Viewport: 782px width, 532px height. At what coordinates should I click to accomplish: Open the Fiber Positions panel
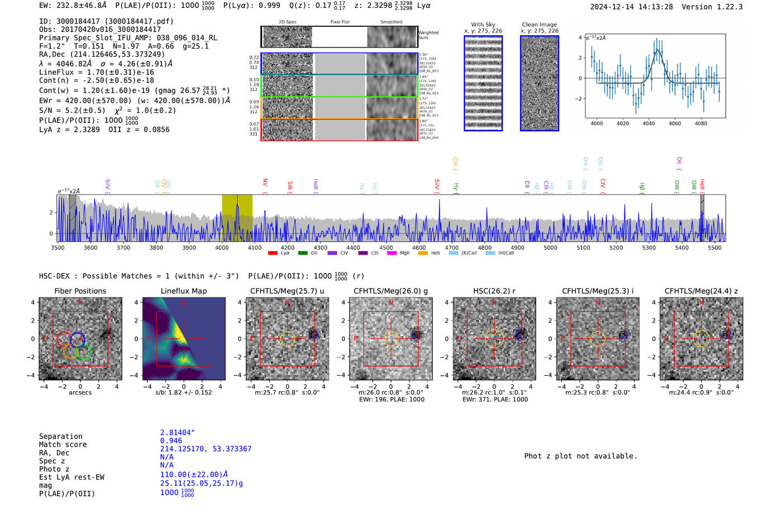tap(80, 339)
